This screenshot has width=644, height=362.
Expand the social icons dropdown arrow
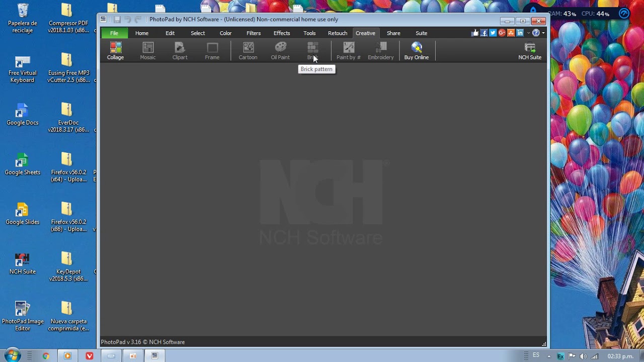528,33
